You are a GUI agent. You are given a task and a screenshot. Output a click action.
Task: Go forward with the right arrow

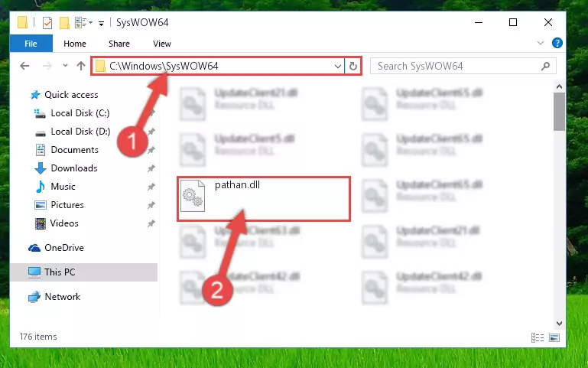pos(47,66)
